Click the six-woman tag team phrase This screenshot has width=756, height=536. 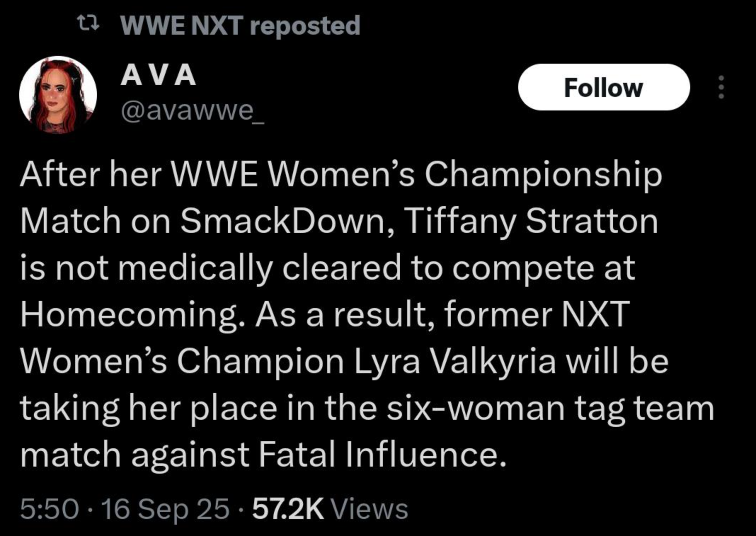coord(550,409)
